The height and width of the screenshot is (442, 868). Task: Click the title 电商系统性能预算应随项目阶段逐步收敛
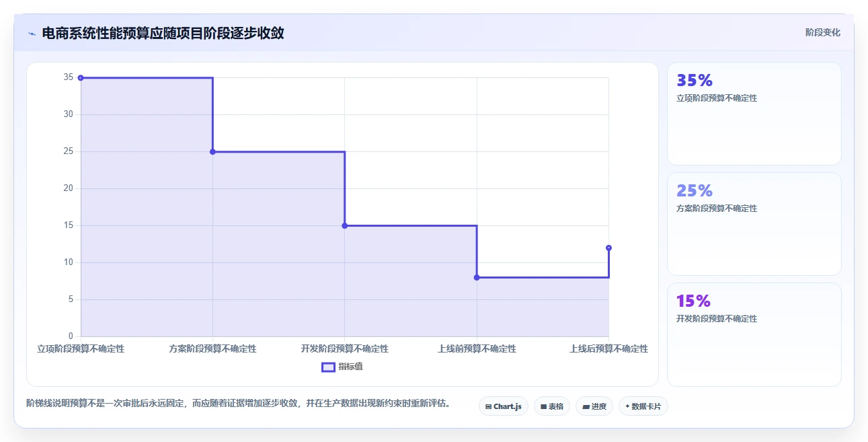(163, 33)
